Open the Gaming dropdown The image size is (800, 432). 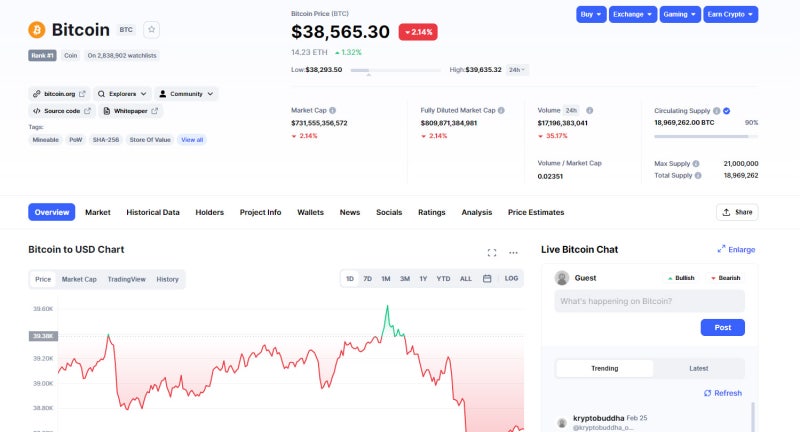pos(680,14)
